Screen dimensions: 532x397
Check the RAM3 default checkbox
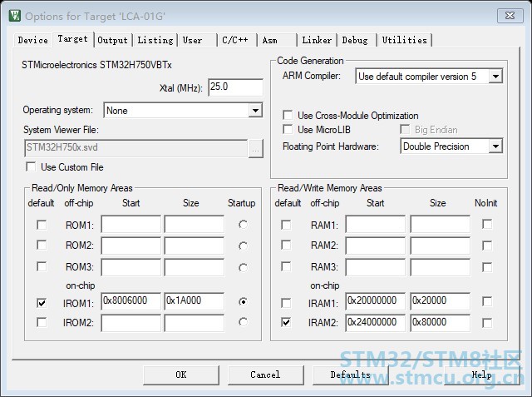(286, 266)
